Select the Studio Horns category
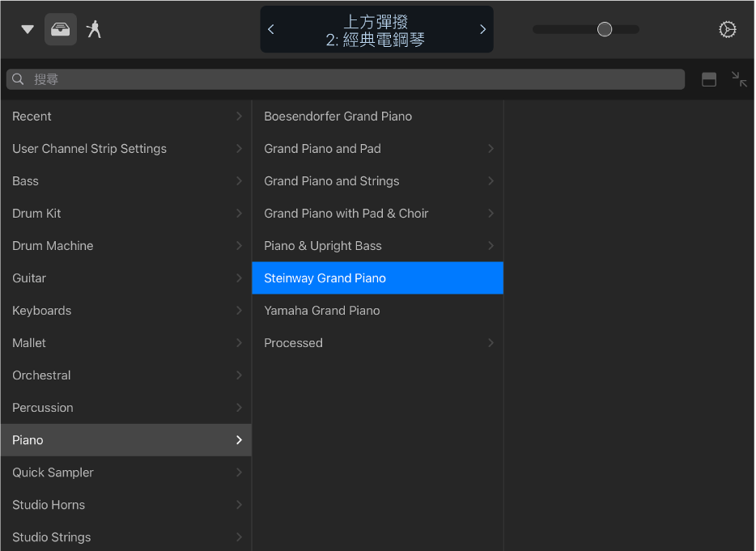Viewport: 756px width, 551px height. pos(126,505)
